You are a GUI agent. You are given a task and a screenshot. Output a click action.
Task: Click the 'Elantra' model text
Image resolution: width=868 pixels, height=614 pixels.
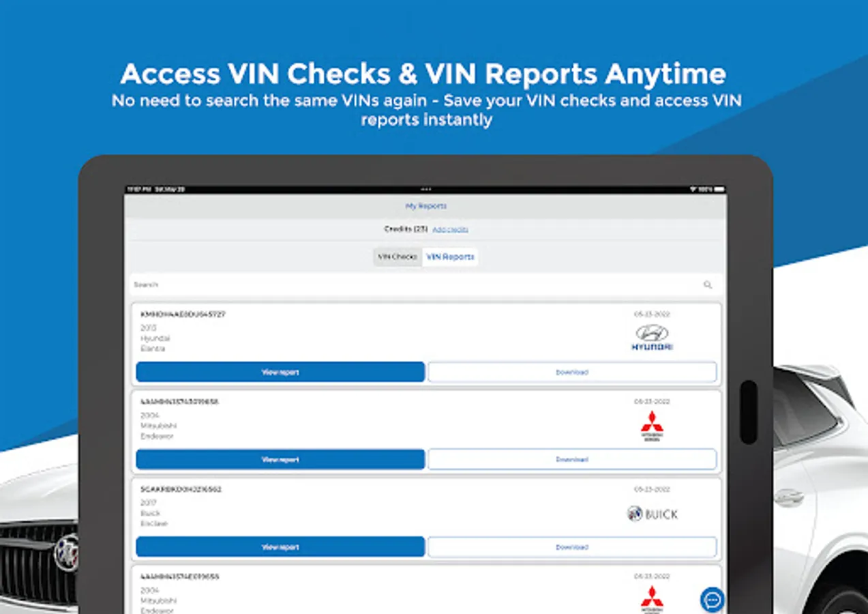(x=153, y=349)
